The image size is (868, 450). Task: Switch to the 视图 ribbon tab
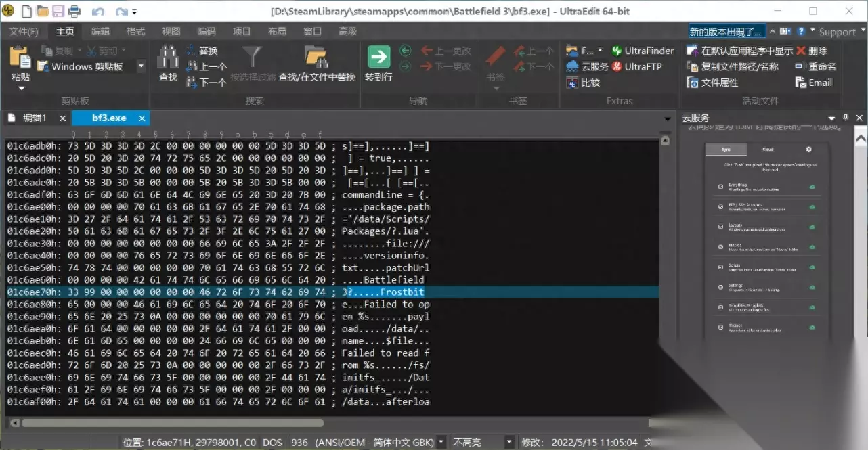pyautogui.click(x=171, y=31)
